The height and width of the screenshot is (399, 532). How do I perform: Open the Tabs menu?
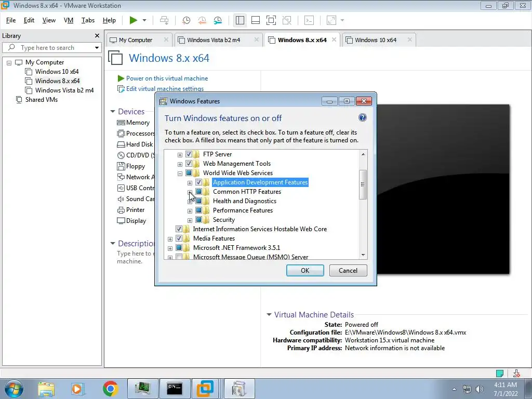point(88,20)
